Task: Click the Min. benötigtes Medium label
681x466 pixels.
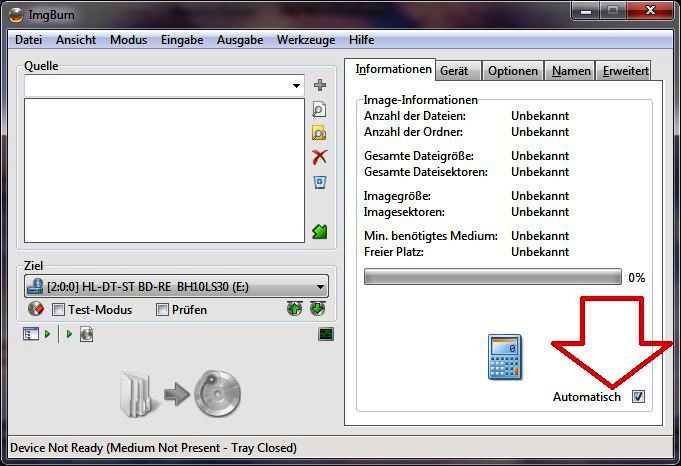Action: click(431, 236)
